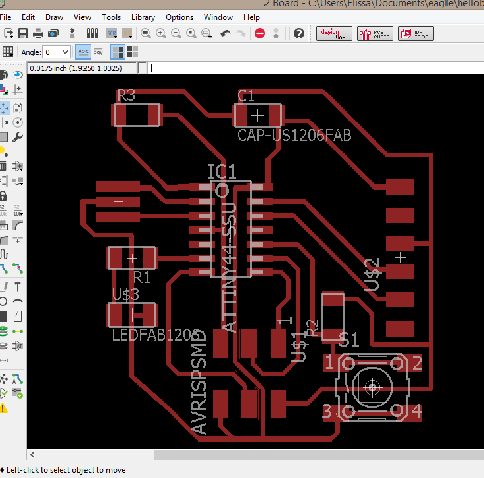Click the first design link button
Image resolution: width=484 pixels, height=478 pixels.
point(334,33)
